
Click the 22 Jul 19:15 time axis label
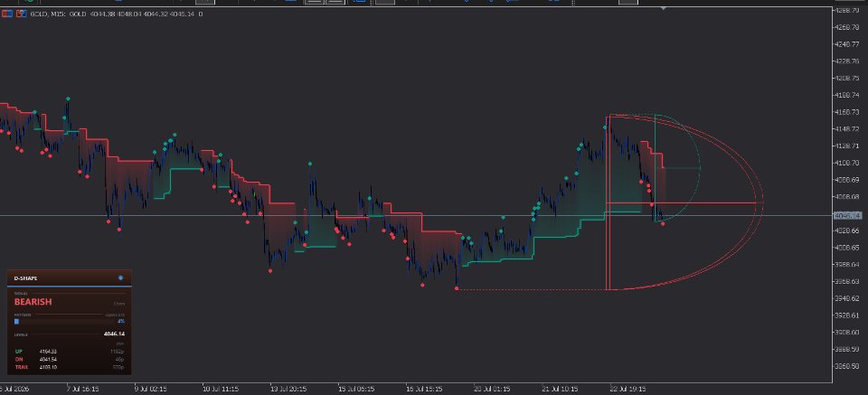click(626, 389)
